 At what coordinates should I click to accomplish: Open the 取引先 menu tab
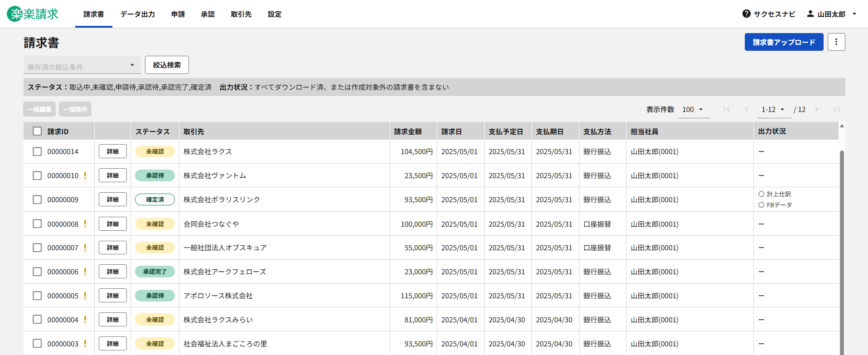(x=241, y=14)
